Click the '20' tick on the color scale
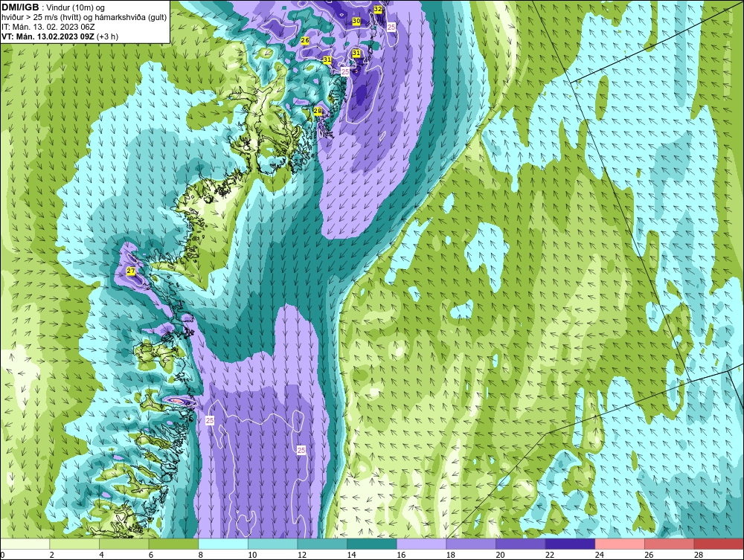This screenshot has width=744, height=560. [500, 555]
